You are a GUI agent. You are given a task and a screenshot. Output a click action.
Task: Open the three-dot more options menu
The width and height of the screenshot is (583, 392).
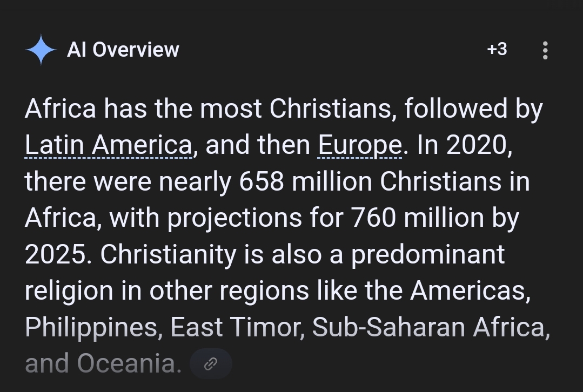click(x=545, y=50)
